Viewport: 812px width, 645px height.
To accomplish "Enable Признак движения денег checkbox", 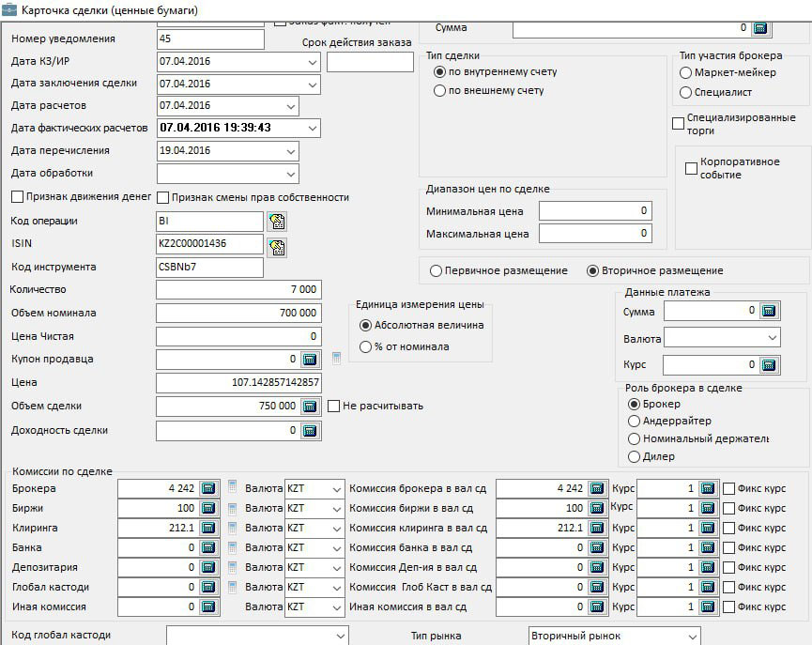I will [x=17, y=197].
